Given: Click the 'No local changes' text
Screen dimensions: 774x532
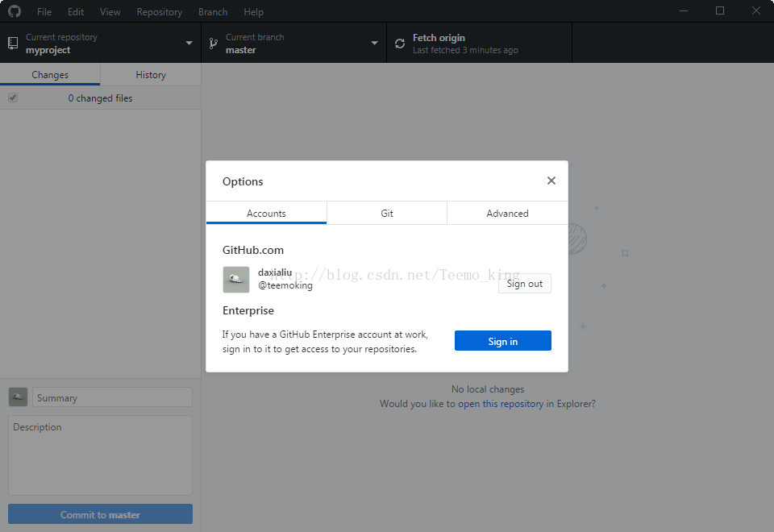Looking at the screenshot, I should (488, 389).
